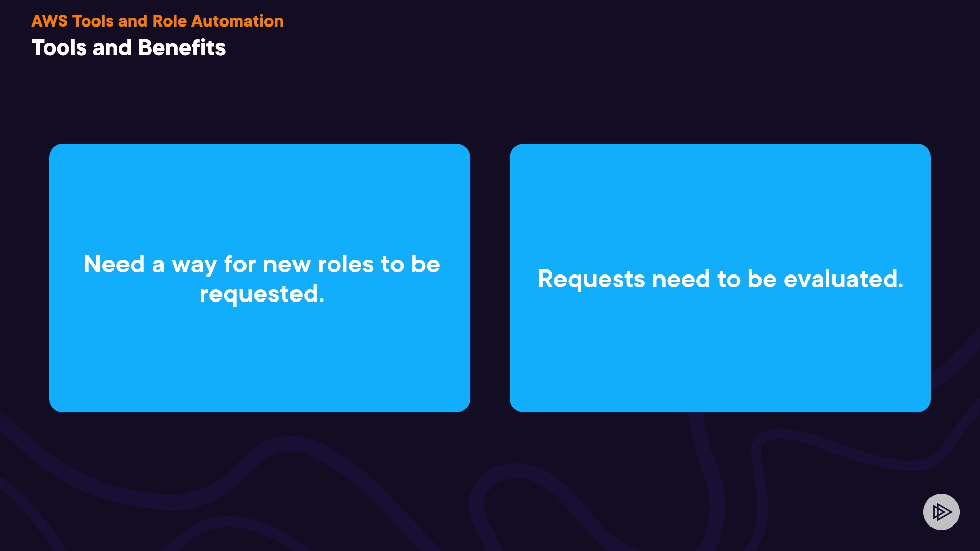980x551 pixels.
Task: Click the word 'Role' in the orange heading
Action: (x=169, y=21)
